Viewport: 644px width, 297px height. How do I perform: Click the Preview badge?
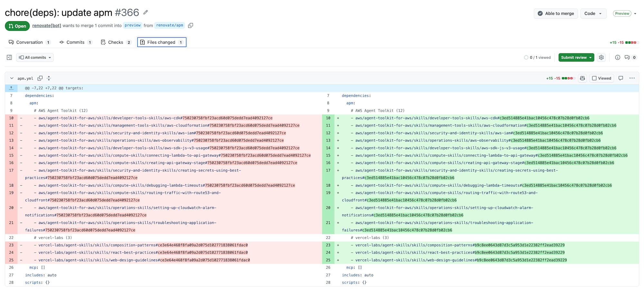click(x=622, y=14)
